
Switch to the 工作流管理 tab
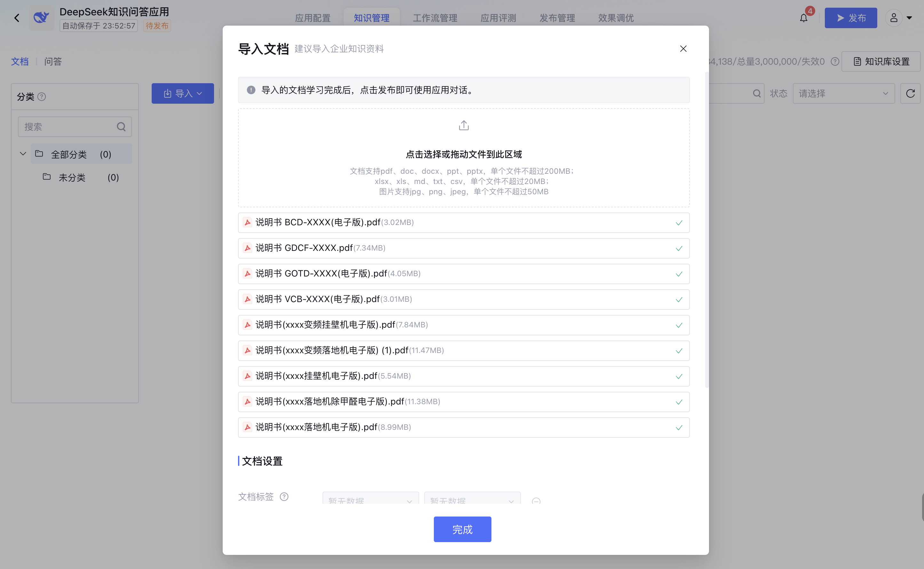pyautogui.click(x=435, y=18)
